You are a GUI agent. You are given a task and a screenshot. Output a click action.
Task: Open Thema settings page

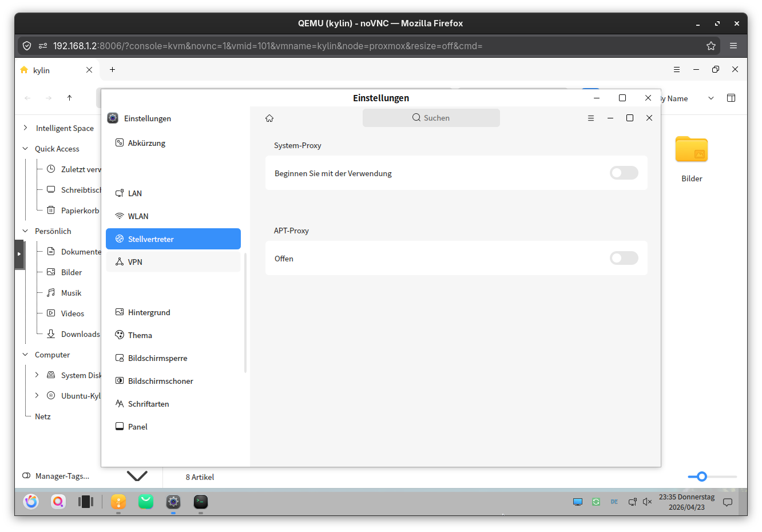(x=173, y=335)
